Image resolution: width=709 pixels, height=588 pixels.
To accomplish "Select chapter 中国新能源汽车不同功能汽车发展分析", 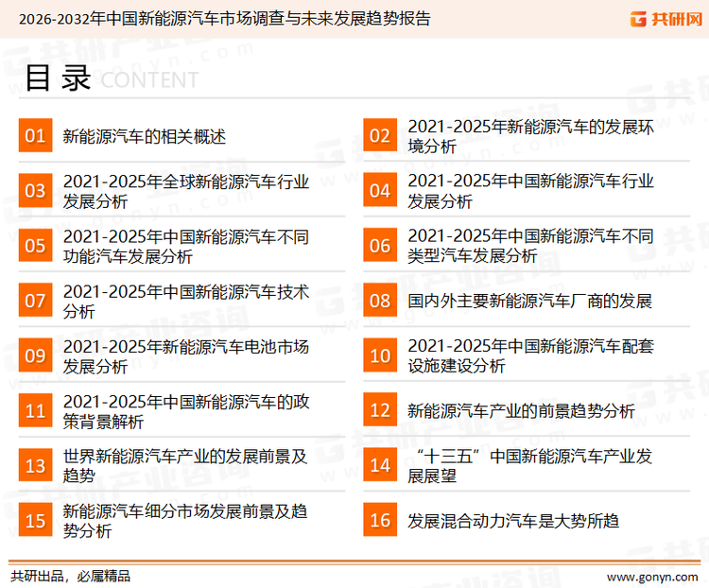I will pos(186,247).
